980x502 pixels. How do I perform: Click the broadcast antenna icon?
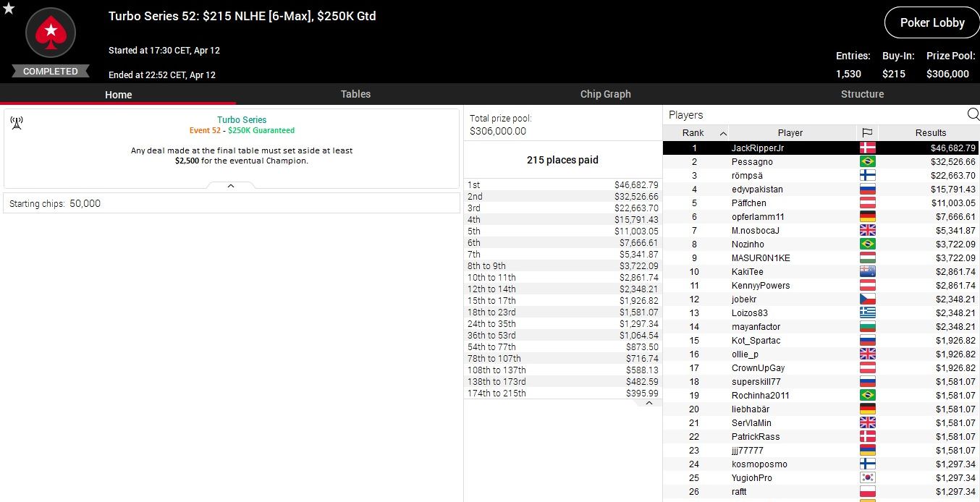pos(17,122)
